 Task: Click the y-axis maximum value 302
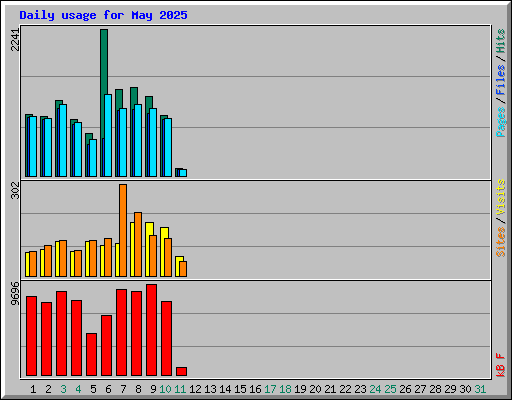click(x=15, y=190)
